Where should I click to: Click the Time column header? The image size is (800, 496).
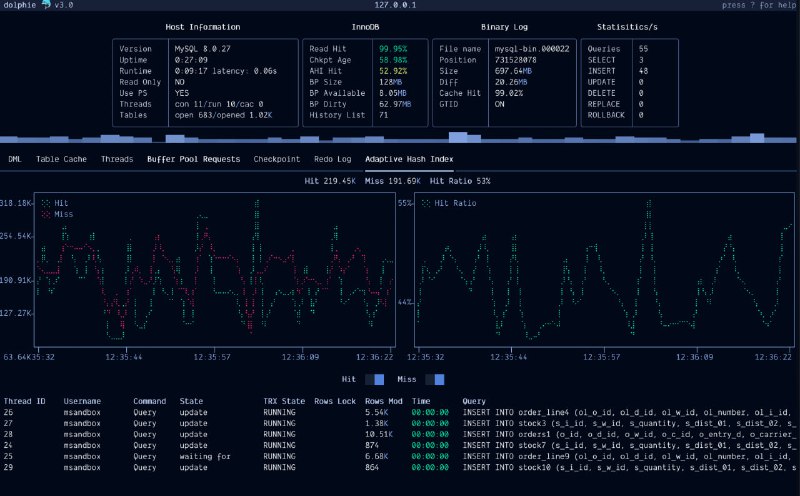coord(421,401)
